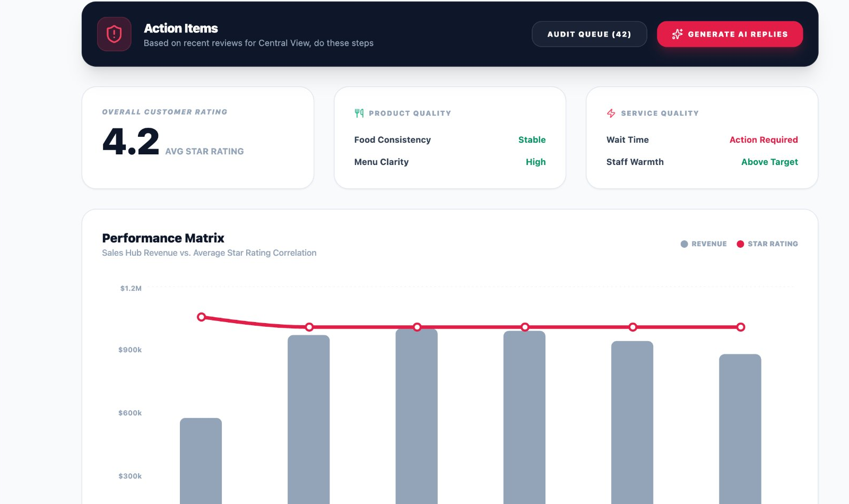Click the red Star Rating legend dot
Viewport: 849px width, 504px height.
coord(741,244)
